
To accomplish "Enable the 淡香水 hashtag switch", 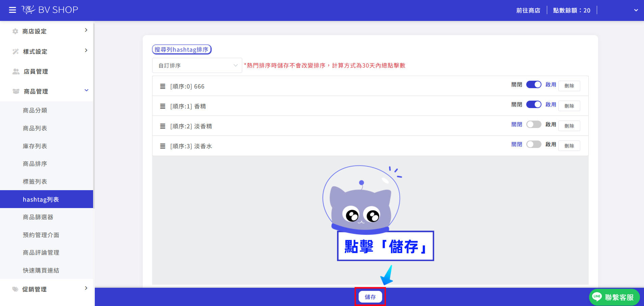I will (534, 144).
